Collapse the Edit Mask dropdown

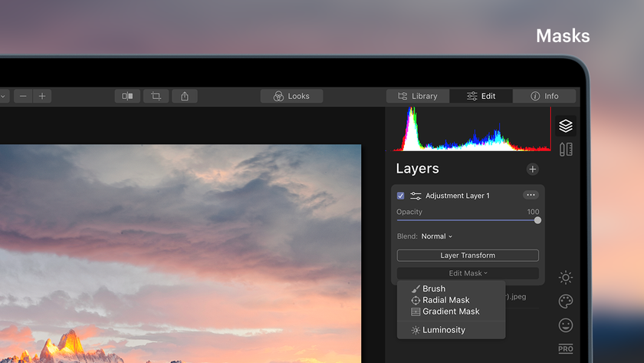[468, 273]
